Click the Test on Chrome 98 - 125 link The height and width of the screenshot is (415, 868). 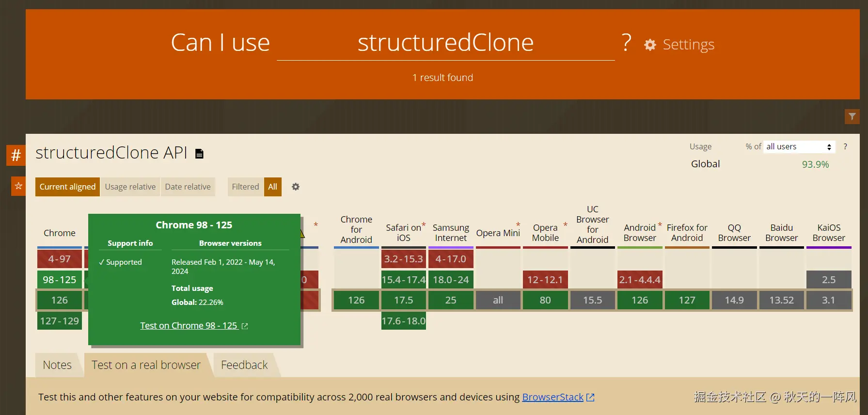click(x=189, y=326)
